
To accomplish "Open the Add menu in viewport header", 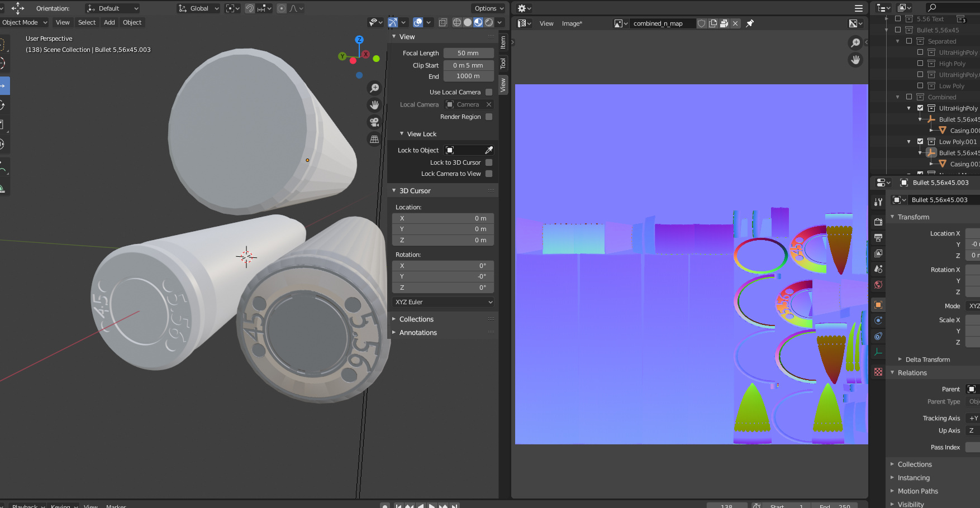I will coord(110,22).
